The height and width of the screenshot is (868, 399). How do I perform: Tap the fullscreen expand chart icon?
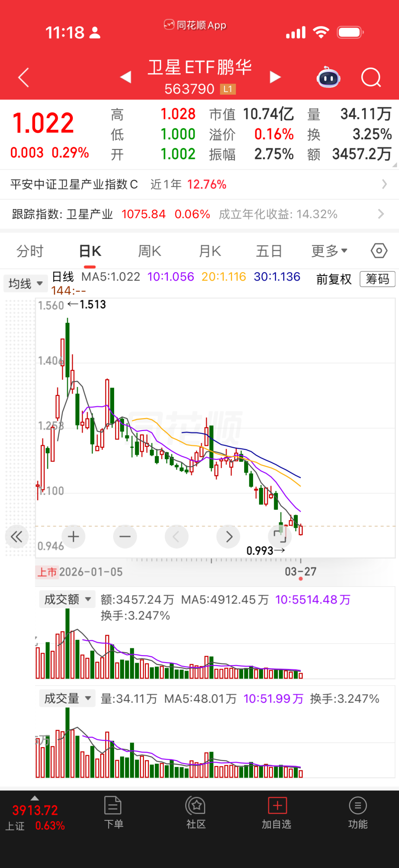pos(280,536)
